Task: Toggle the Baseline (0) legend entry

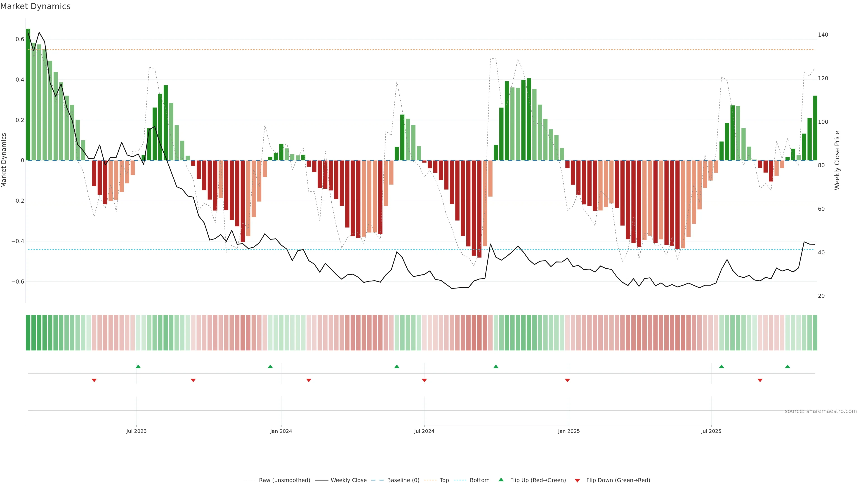Action: click(403, 480)
